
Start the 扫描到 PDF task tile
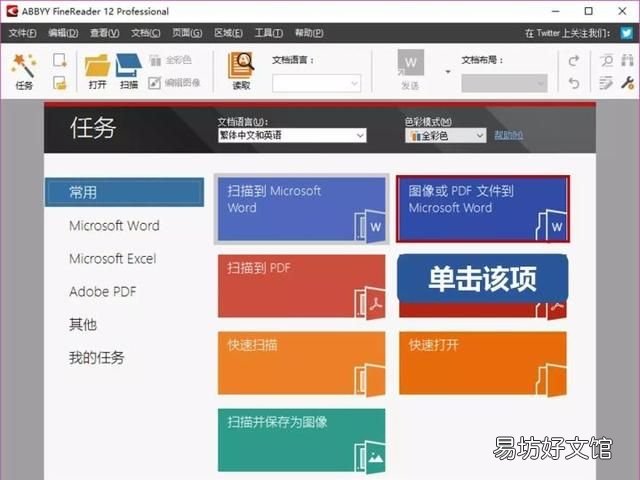[302, 286]
